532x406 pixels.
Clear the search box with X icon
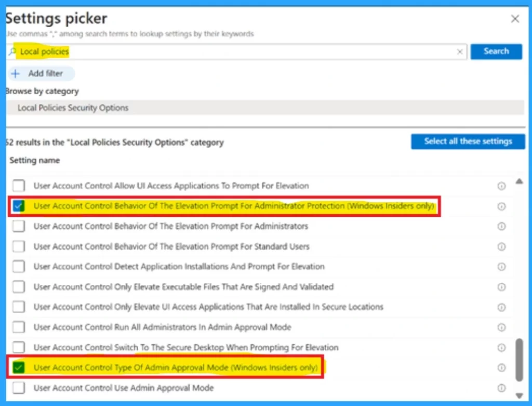(460, 52)
